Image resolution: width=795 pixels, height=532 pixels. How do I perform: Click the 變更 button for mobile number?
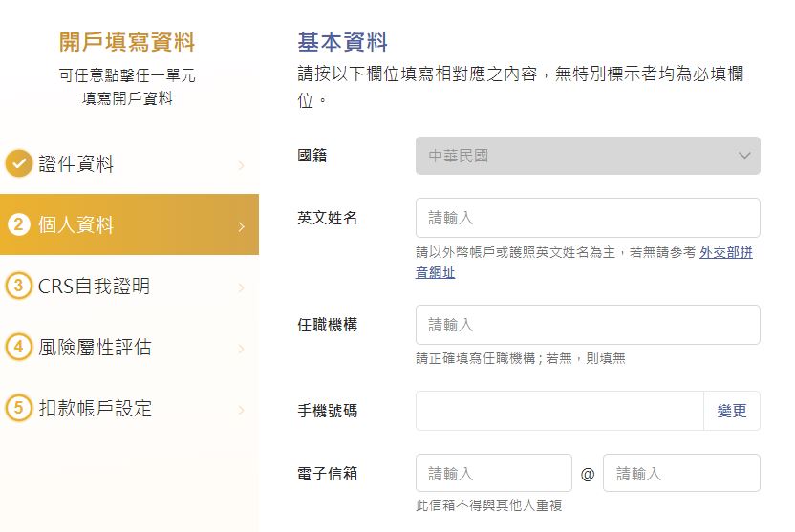point(732,411)
